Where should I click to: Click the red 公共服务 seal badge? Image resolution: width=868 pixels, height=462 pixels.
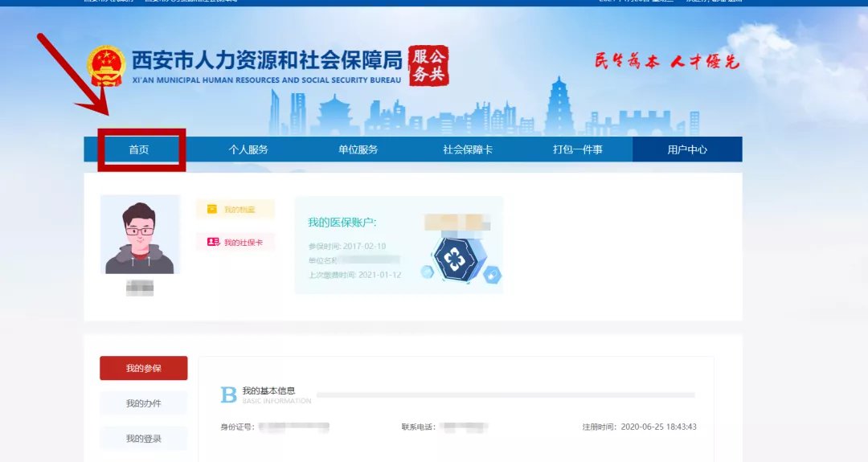pyautogui.click(x=428, y=66)
